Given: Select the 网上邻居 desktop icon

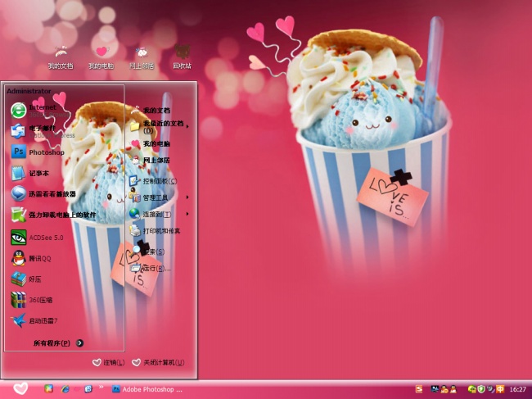Looking at the screenshot, I should coord(142,57).
